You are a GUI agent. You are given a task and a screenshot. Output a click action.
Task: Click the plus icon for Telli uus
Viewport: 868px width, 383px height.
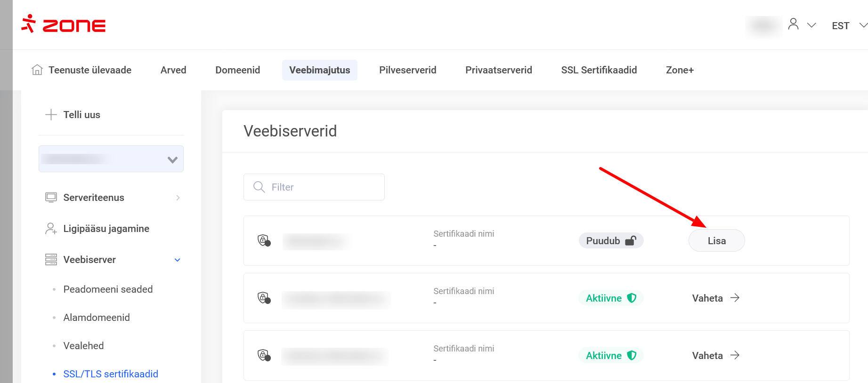51,115
